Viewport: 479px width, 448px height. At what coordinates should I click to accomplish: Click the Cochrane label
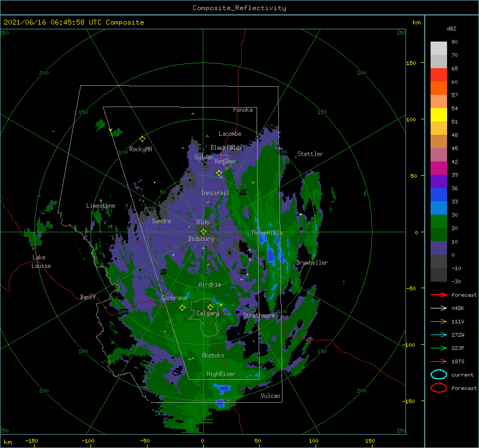[x=174, y=298]
